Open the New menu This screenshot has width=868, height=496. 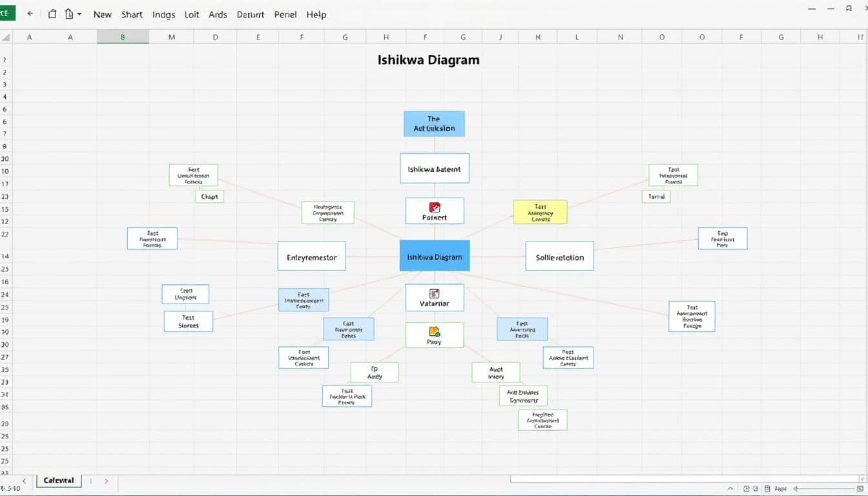(x=103, y=14)
